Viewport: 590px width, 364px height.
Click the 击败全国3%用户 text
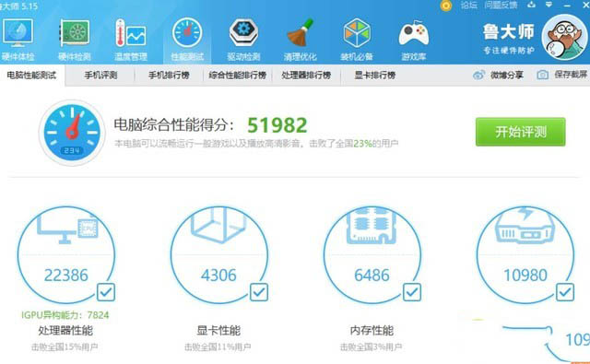click(x=371, y=346)
